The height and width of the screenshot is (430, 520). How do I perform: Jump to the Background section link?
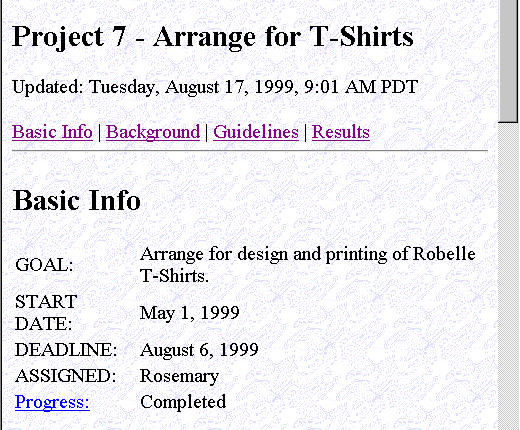[153, 132]
